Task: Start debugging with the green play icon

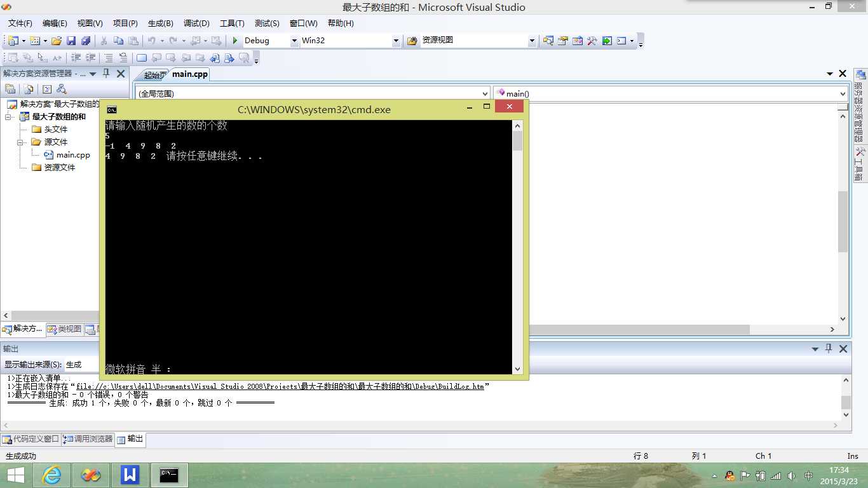Action: point(235,41)
